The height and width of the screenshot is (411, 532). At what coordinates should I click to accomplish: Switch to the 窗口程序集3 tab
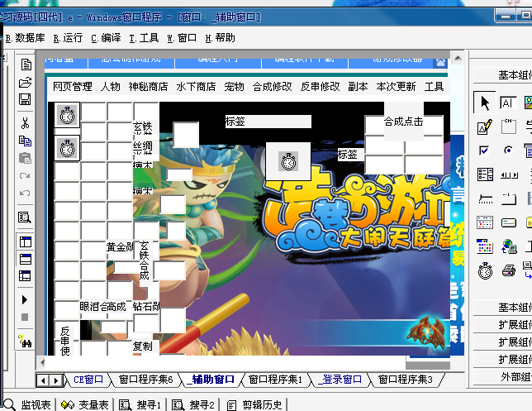click(x=406, y=380)
